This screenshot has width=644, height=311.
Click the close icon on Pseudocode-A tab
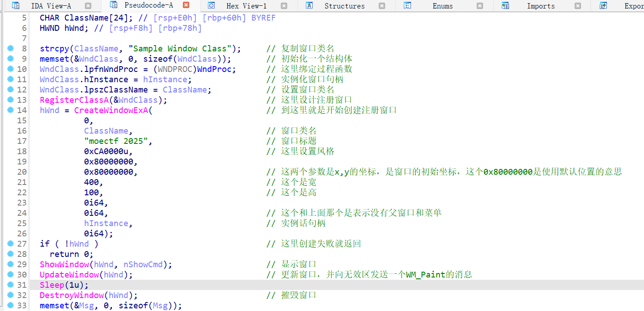pos(186,6)
